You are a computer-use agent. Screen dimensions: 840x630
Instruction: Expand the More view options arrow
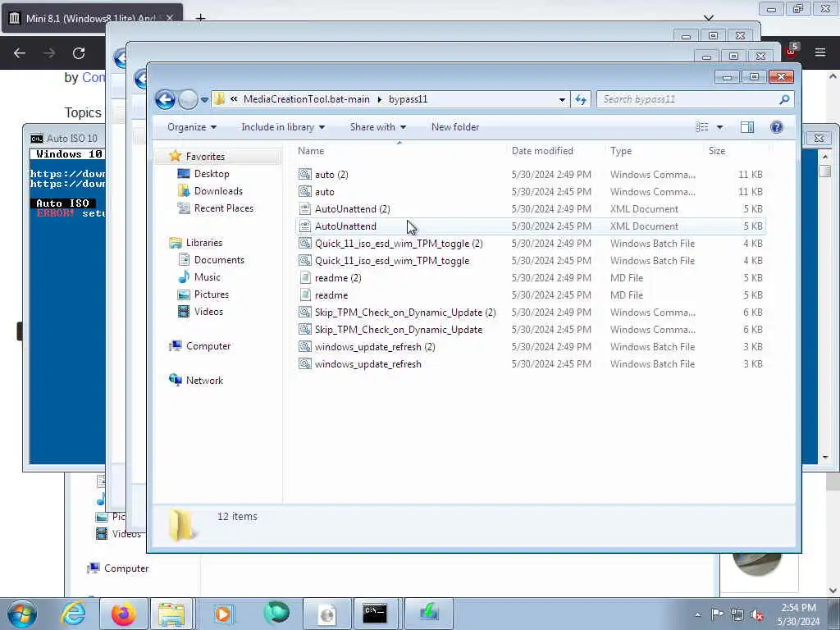point(719,127)
